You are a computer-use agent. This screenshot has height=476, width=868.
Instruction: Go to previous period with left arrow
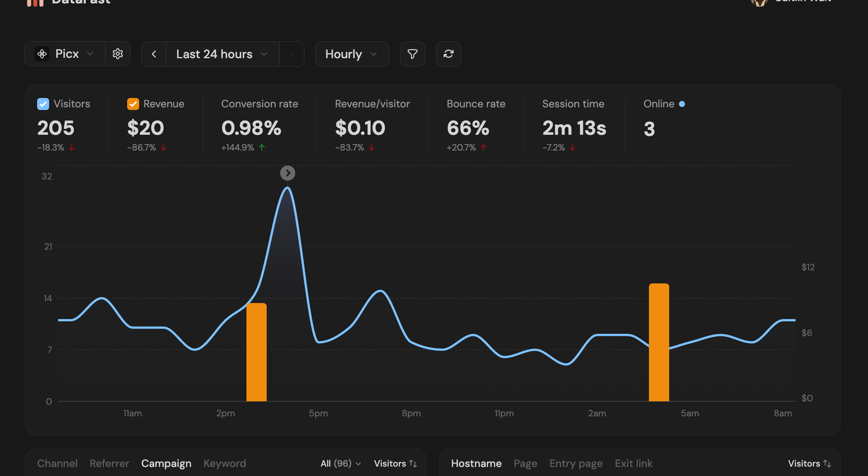(154, 54)
